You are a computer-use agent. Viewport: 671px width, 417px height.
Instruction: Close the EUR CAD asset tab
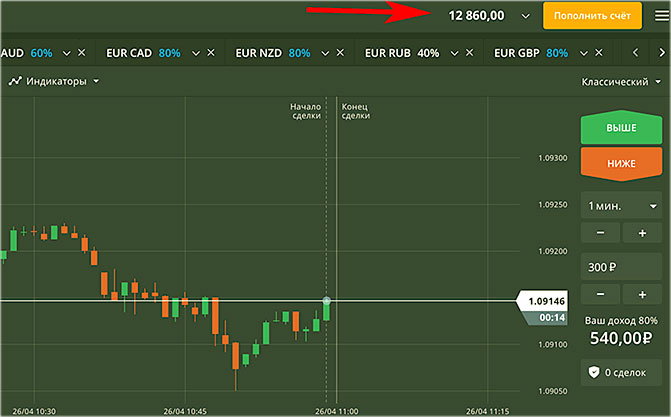point(210,53)
